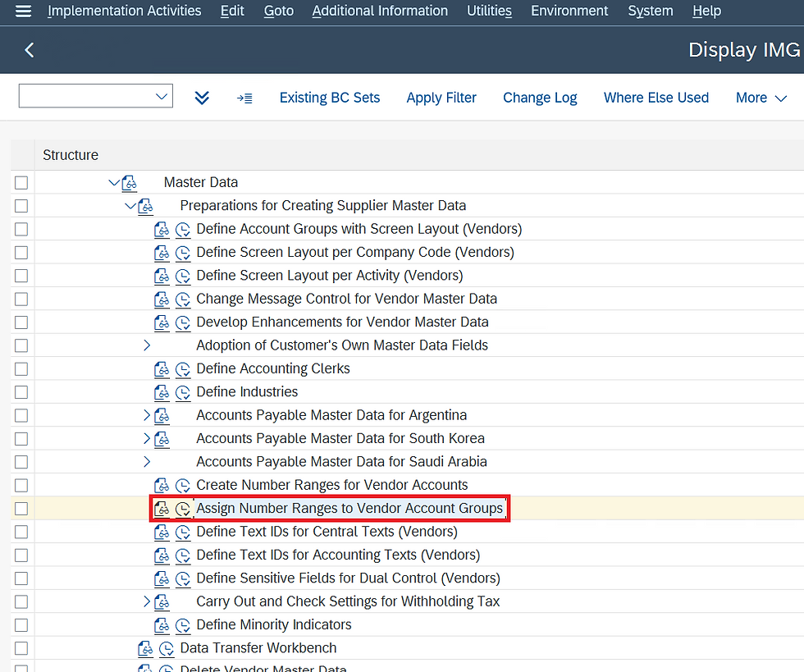Click the Structure column header
Image resolution: width=804 pixels, height=672 pixels.
point(71,155)
